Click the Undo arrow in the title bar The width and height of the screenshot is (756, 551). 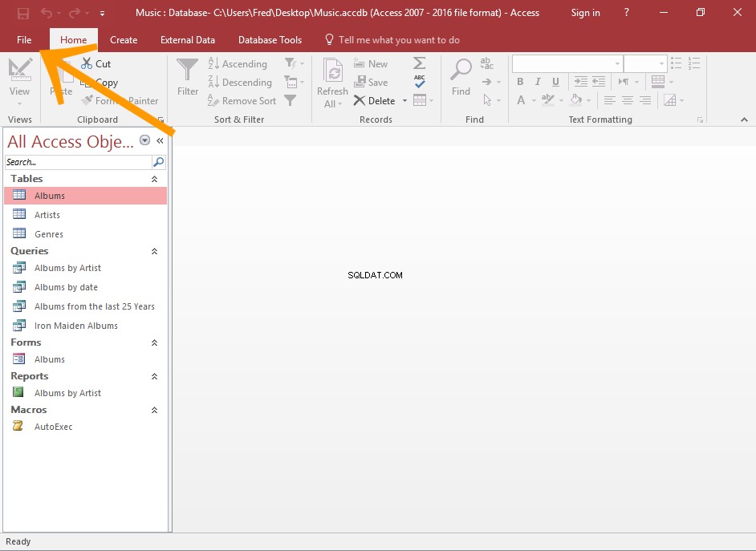pyautogui.click(x=47, y=13)
